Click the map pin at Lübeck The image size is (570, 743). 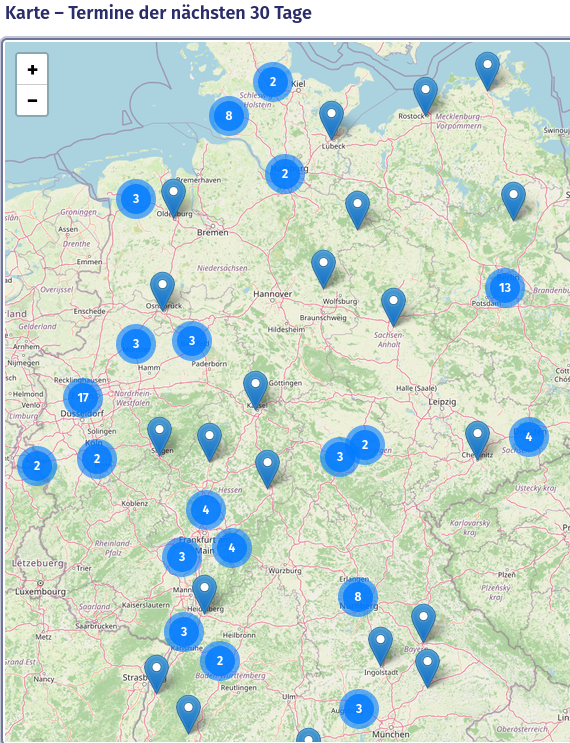[331, 120]
